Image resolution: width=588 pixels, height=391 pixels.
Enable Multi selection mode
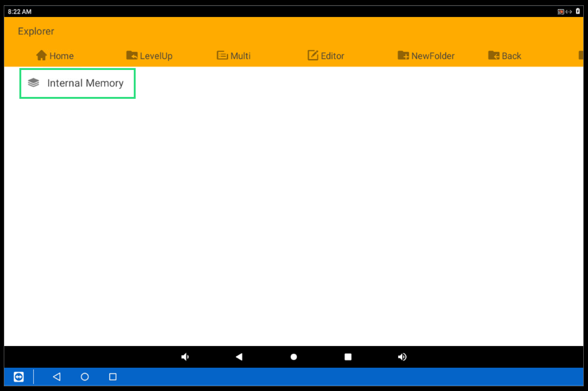coord(233,56)
